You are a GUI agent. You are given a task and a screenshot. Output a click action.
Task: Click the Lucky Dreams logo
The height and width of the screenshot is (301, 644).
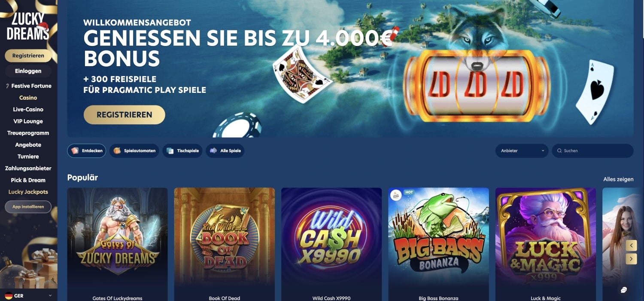click(28, 27)
